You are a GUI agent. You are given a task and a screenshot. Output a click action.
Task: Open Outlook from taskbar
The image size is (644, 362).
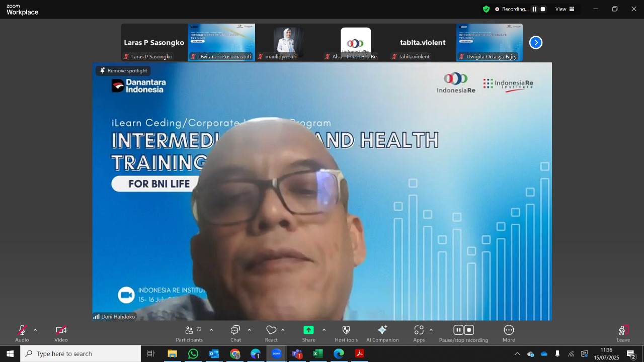[x=214, y=354]
